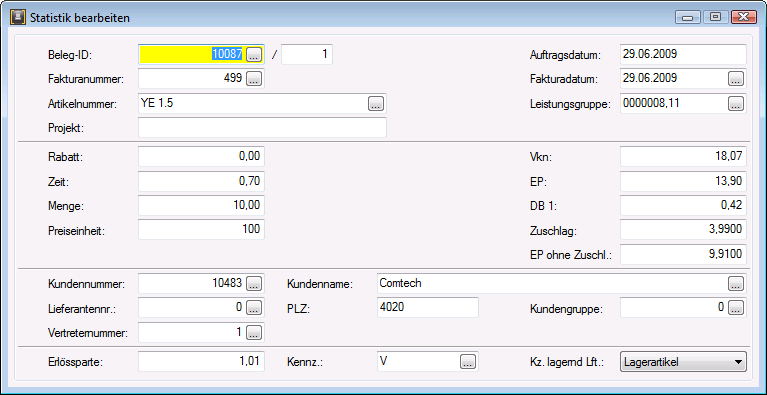
Task: Open Kundennummer lookup button beside 10483
Action: tap(253, 283)
